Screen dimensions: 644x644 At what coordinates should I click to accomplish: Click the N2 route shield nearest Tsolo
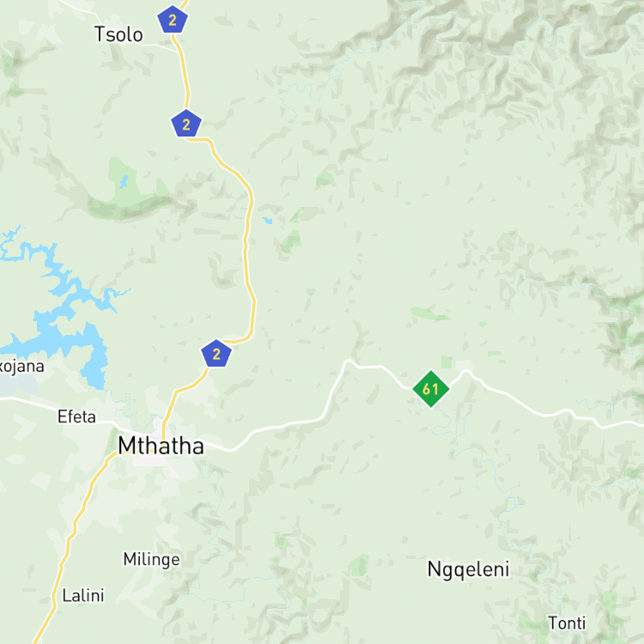pos(173,19)
